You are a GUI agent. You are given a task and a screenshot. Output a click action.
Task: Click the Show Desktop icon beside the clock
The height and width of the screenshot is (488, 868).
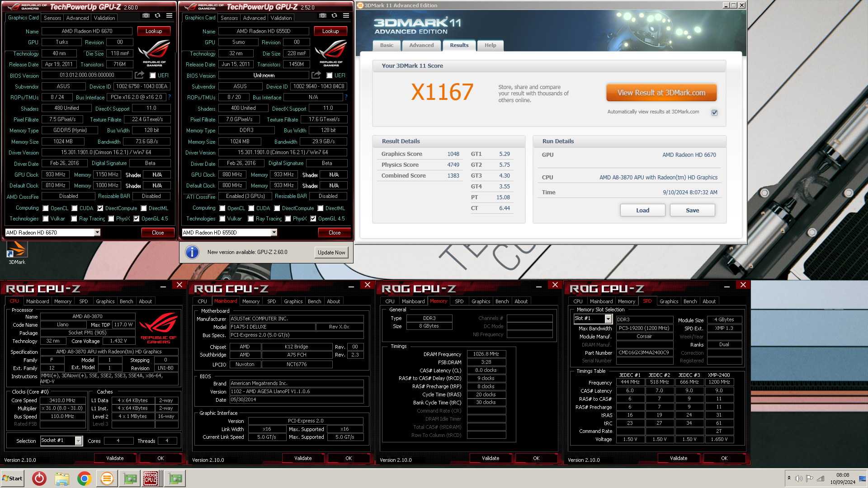(863, 479)
